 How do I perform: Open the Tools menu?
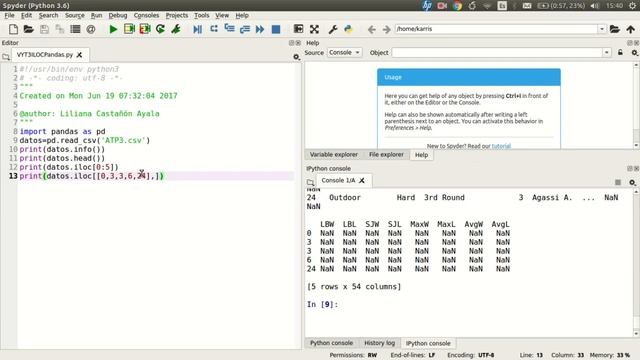pyautogui.click(x=202, y=15)
